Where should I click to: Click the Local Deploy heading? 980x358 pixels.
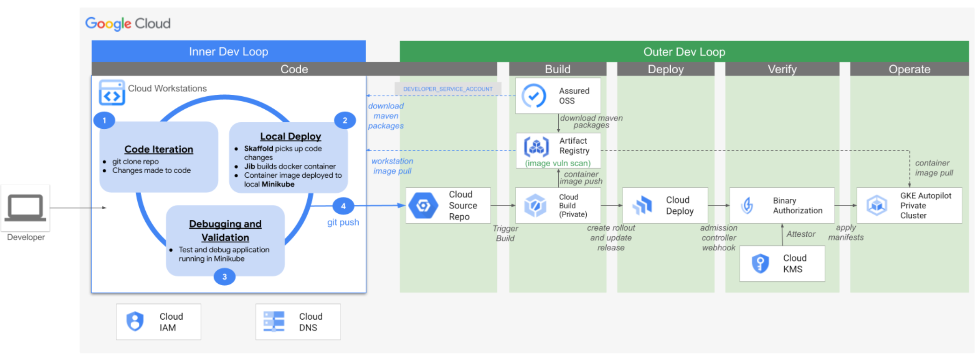291,136
